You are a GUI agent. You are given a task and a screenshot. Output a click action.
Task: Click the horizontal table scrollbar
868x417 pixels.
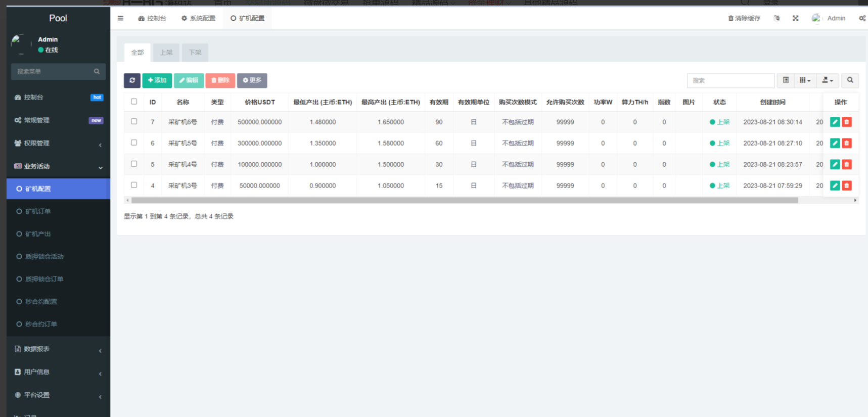(464, 201)
